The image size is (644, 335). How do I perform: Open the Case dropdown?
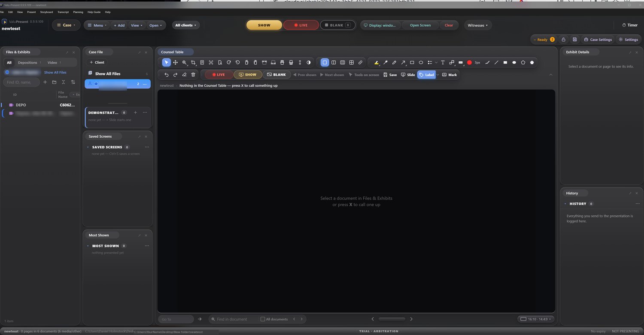(x=66, y=25)
